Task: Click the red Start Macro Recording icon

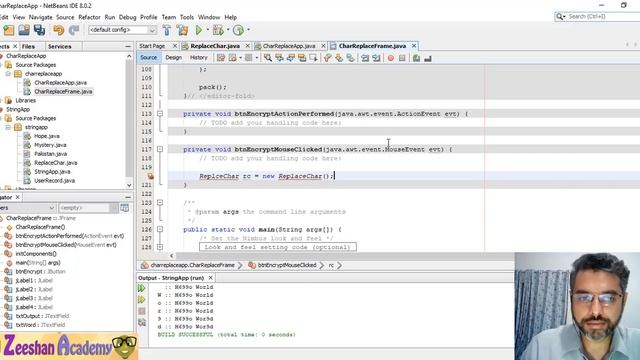Action: [391, 58]
